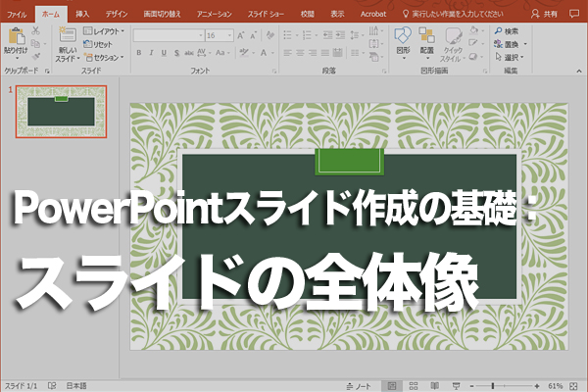Click Reset (リセット) button
The image size is (588, 392).
click(98, 44)
